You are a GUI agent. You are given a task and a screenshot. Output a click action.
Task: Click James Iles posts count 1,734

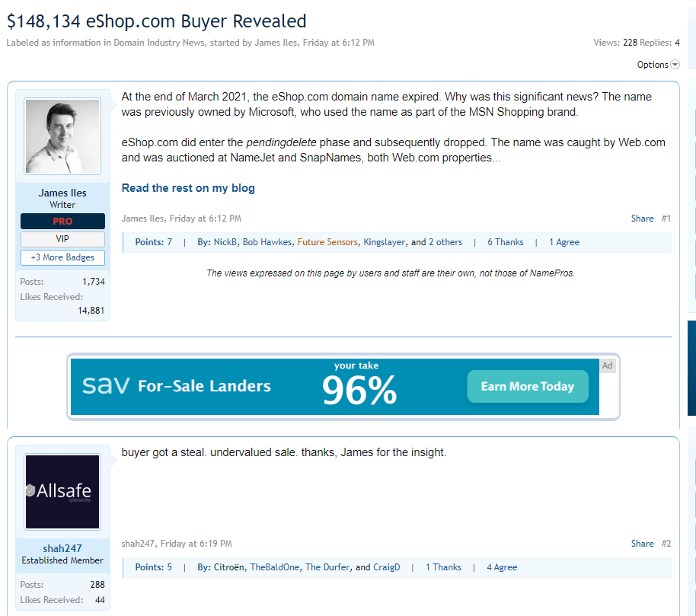94,282
